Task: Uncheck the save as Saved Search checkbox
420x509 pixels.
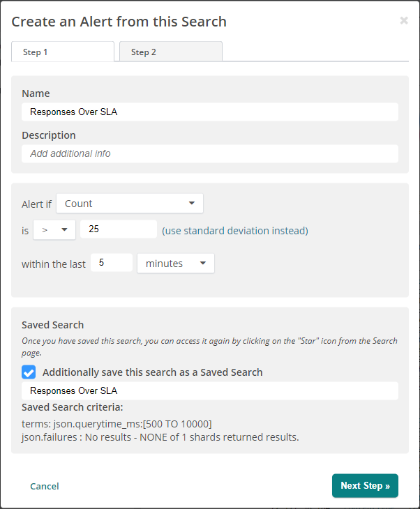Action: (x=29, y=372)
